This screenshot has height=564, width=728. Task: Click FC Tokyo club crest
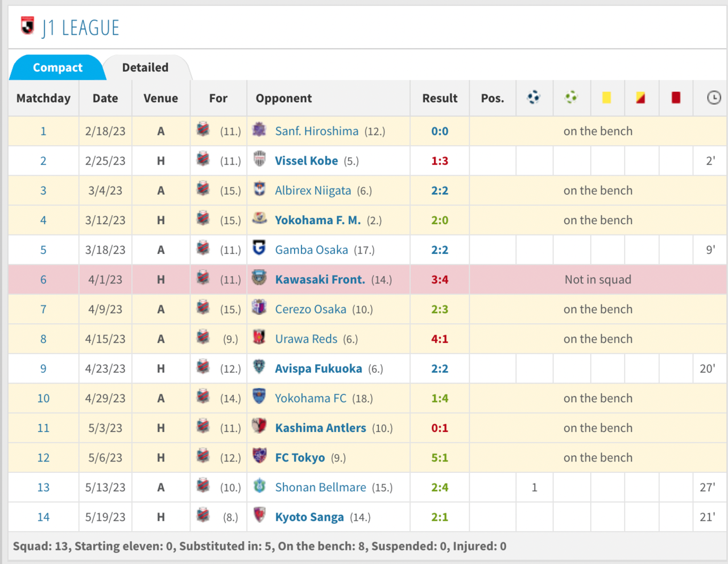point(259,455)
